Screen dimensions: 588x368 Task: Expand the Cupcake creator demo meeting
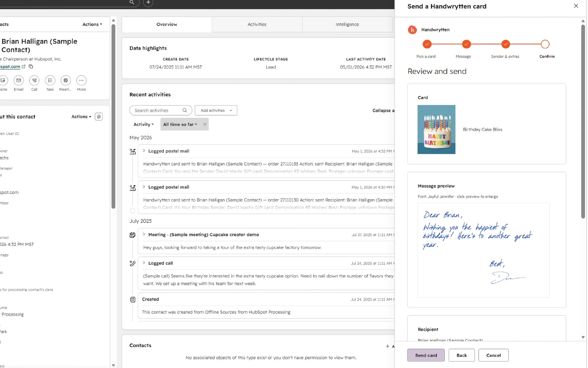click(144, 234)
